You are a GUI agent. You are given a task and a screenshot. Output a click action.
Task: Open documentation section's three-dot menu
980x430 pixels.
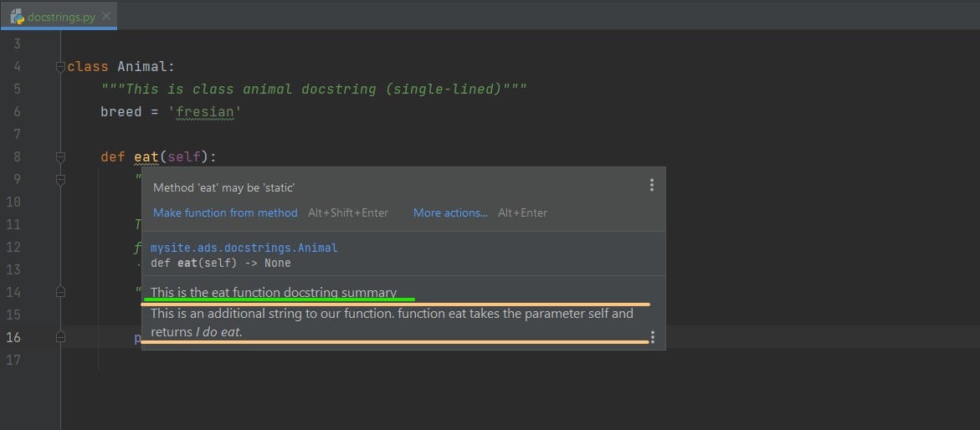click(x=653, y=337)
